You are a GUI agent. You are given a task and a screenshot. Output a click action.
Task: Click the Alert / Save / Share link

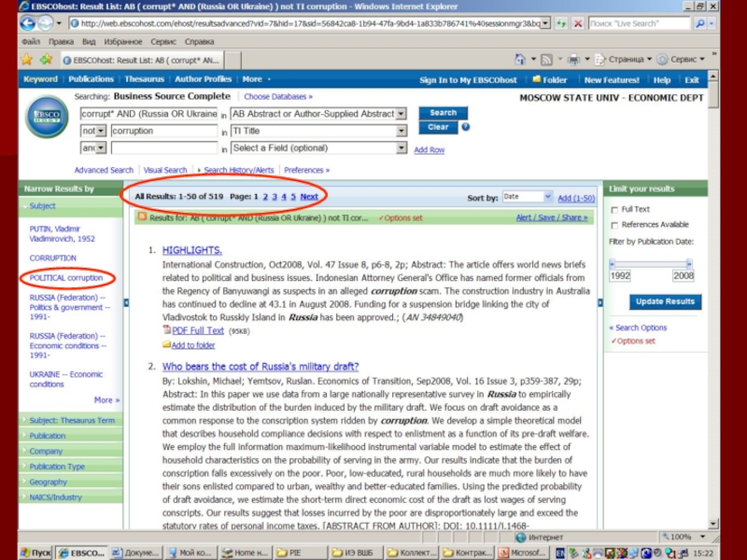coord(552,217)
